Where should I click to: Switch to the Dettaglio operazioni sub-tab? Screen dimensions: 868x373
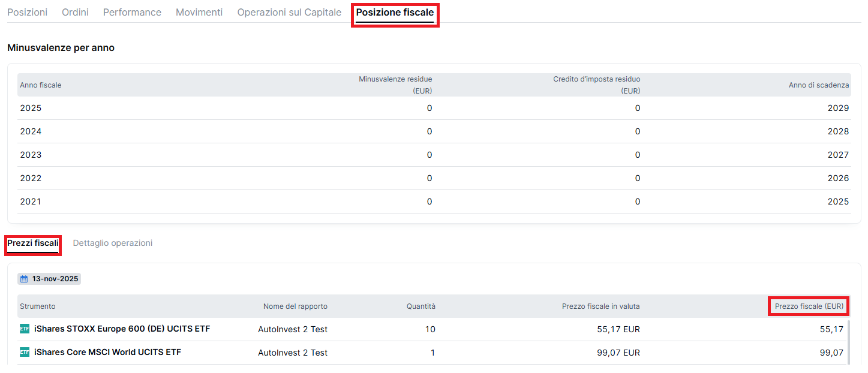112,243
